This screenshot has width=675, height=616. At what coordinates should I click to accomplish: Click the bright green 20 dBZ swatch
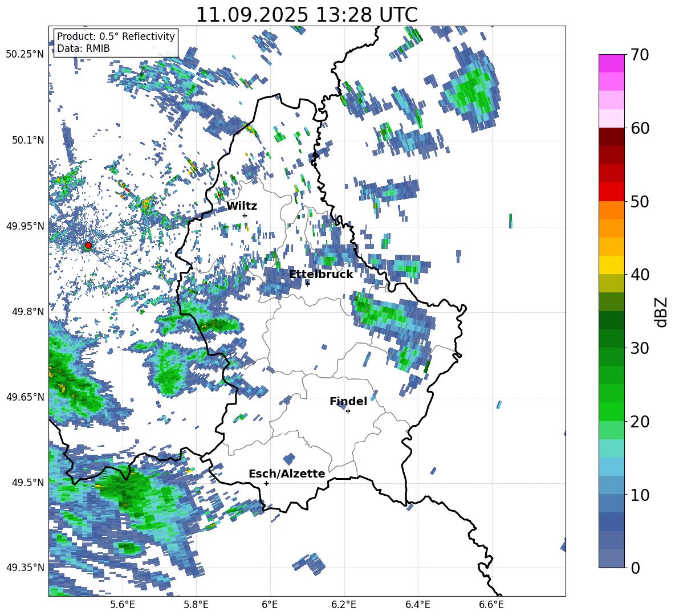[611, 411]
